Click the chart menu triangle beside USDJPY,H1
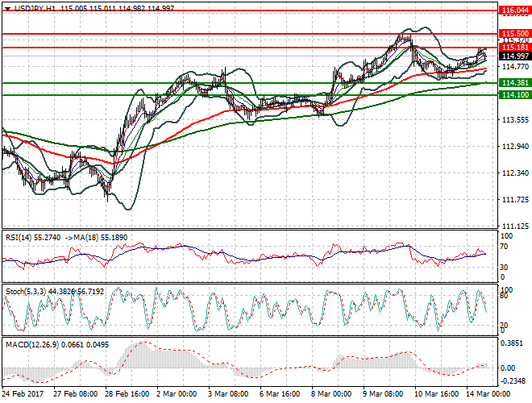Viewport: 532px width, 403px height. [x=7, y=8]
